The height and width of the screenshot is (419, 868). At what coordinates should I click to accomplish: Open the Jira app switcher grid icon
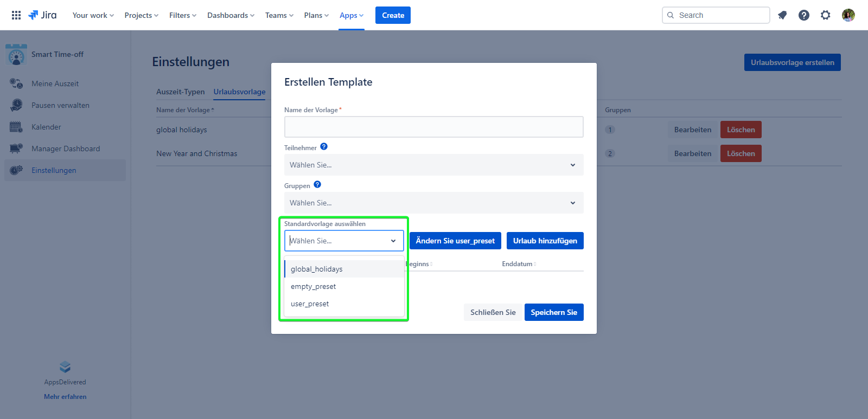[x=16, y=15]
